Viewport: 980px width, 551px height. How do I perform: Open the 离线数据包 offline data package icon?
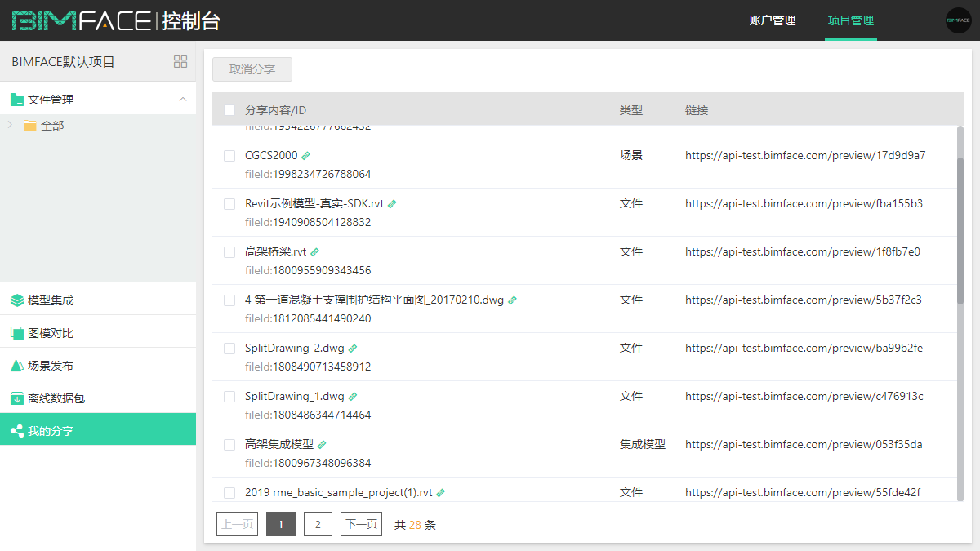click(x=18, y=397)
